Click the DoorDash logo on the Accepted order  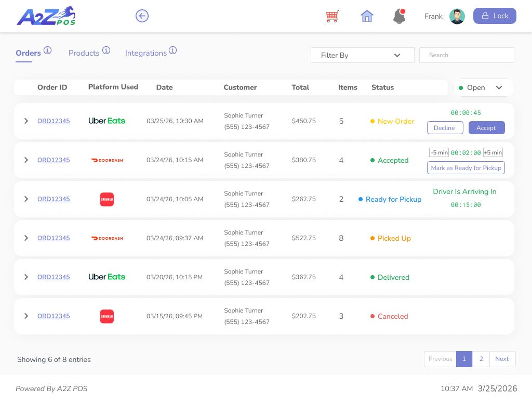tap(107, 160)
